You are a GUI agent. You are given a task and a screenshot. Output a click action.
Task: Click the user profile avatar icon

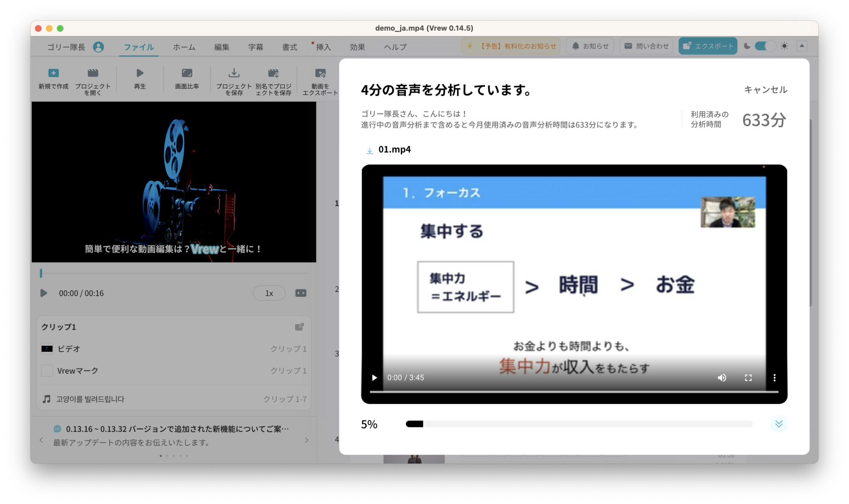point(98,47)
